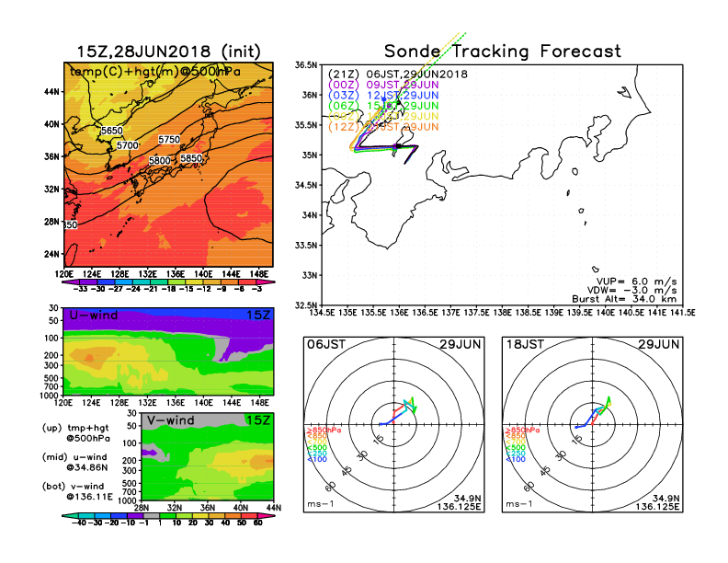Screen dimensions: 728x563
Task: Click 'ms-1' unit in 18JST hodograph
Action: pos(519,504)
